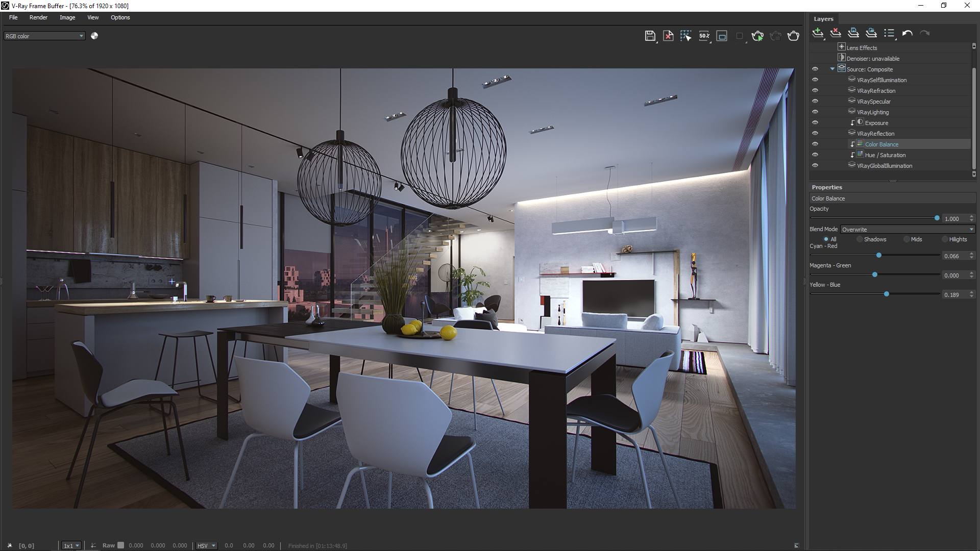Click the start interactive rendering teapot
980x551 pixels.
tap(757, 36)
